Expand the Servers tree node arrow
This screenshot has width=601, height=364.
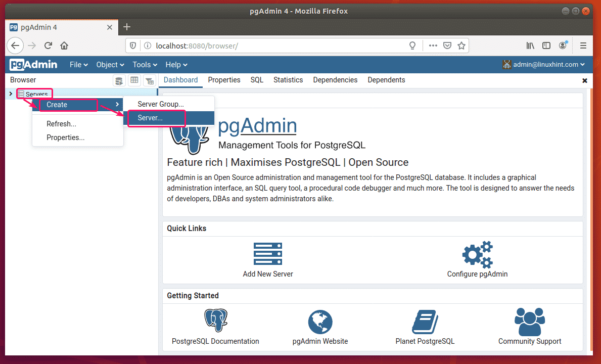[11, 94]
